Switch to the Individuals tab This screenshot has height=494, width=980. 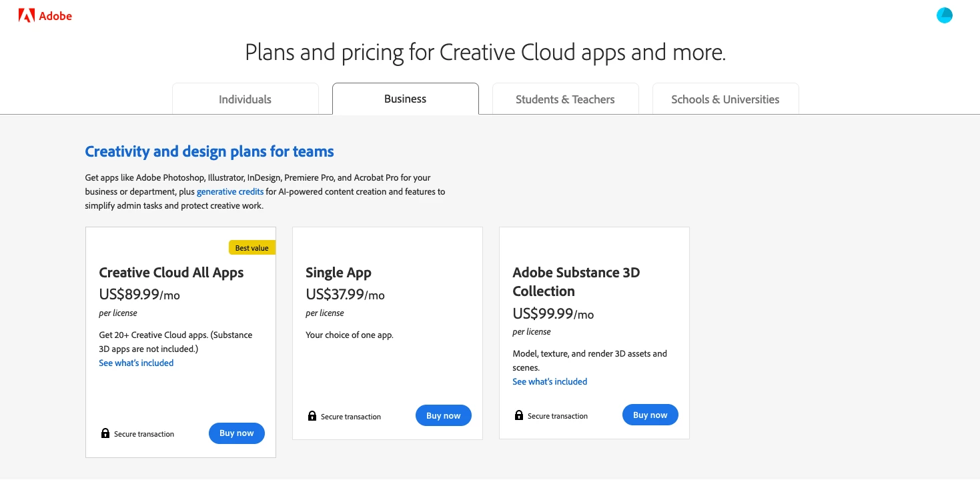(245, 99)
